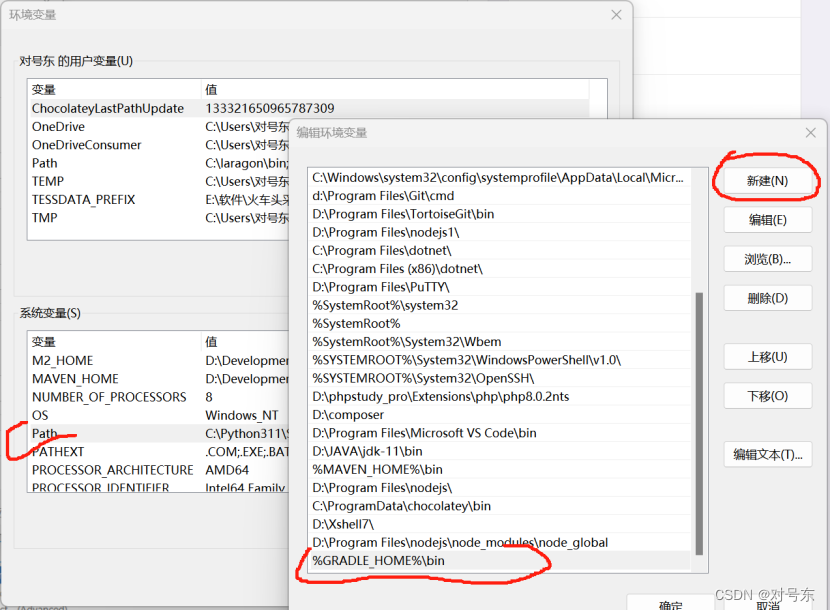Select the %SYSTEMROOT%\System32\OpenSSH\ entry
Screen dimensions: 830x611
click(x=499, y=379)
